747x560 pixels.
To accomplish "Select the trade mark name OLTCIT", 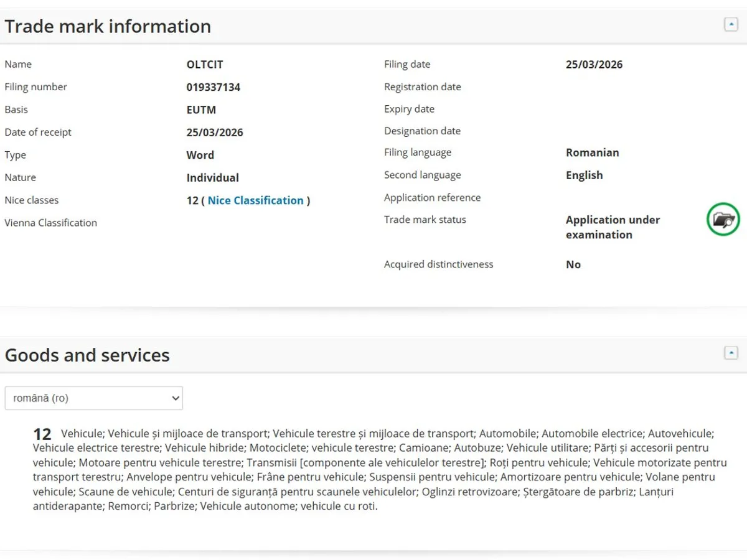I will [x=204, y=65].
